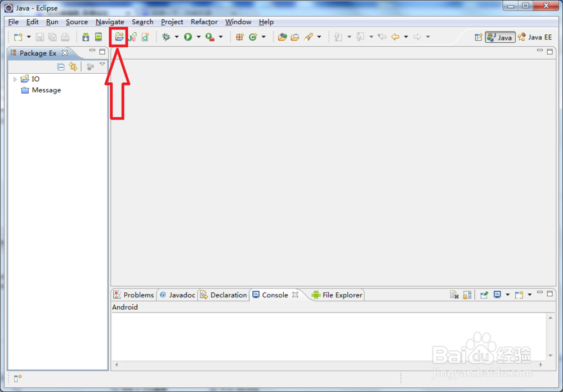The width and height of the screenshot is (563, 392).
Task: Open the Window menu
Action: [x=238, y=22]
